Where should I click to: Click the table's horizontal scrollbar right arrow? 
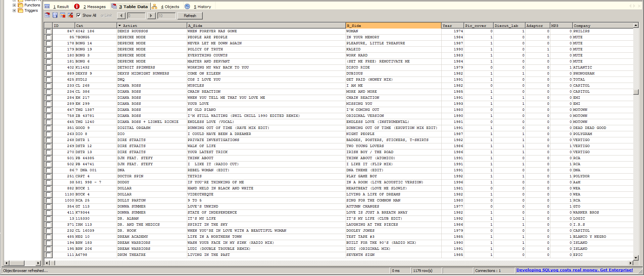click(x=631, y=263)
